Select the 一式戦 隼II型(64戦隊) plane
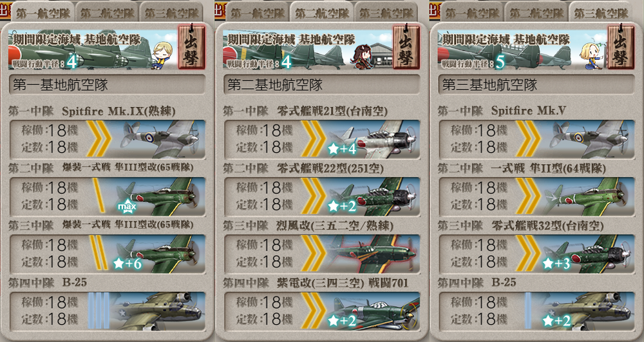 tap(536, 196)
